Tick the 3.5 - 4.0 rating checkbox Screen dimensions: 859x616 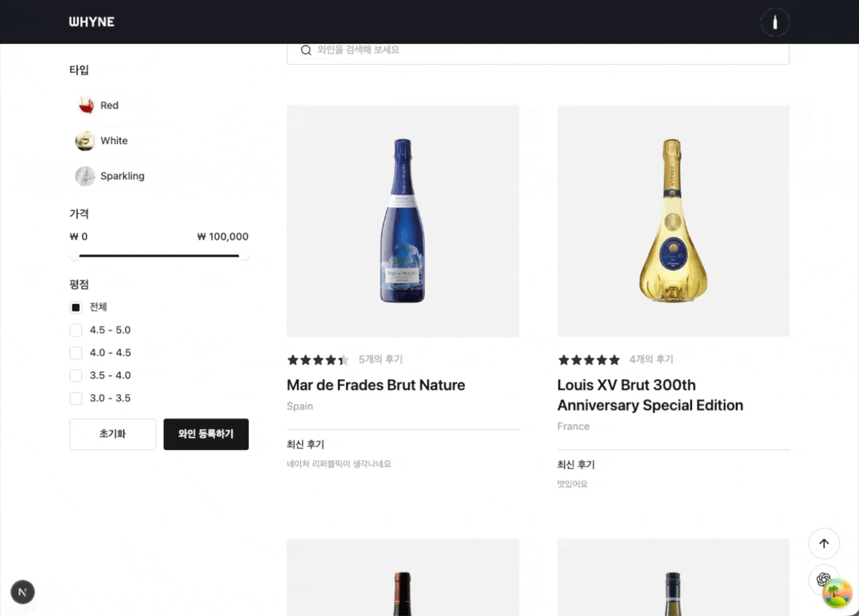pyautogui.click(x=76, y=376)
